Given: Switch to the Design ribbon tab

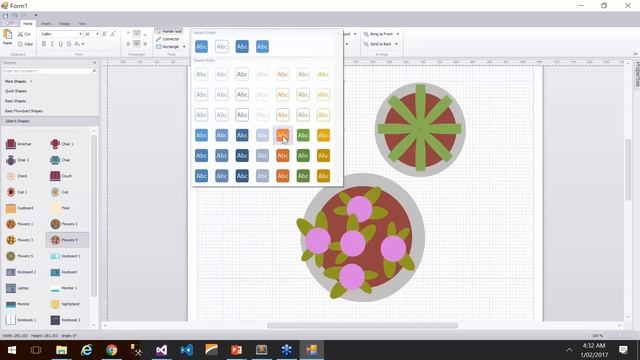Looking at the screenshot, I should [x=64, y=24].
